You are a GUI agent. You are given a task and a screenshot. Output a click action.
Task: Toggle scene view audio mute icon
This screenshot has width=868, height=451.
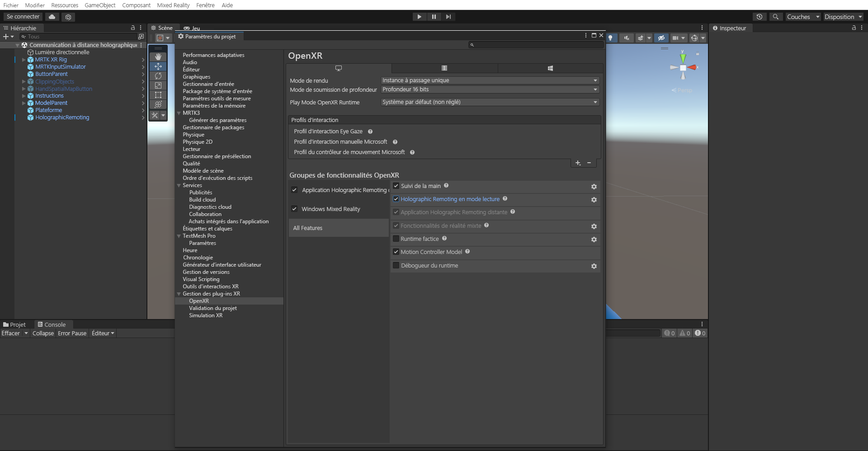(626, 38)
